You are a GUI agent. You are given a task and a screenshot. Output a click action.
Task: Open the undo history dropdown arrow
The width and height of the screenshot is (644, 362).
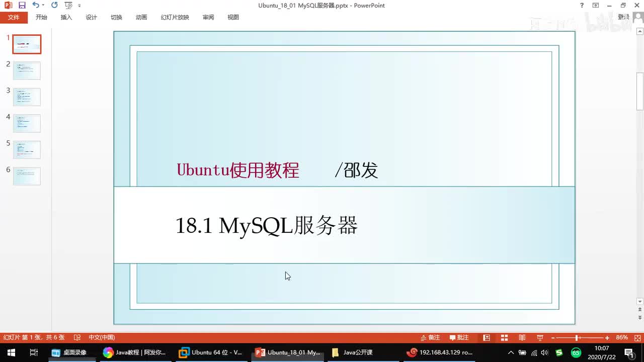[x=43, y=5]
